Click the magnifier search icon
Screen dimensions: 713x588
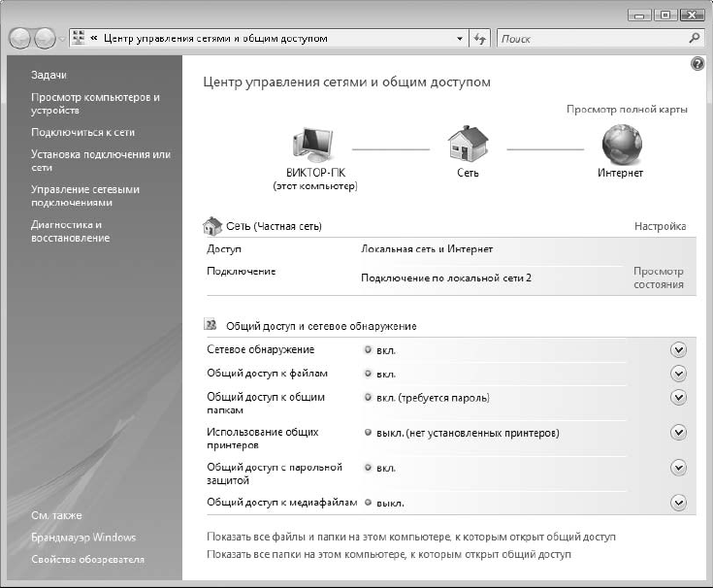click(x=694, y=39)
